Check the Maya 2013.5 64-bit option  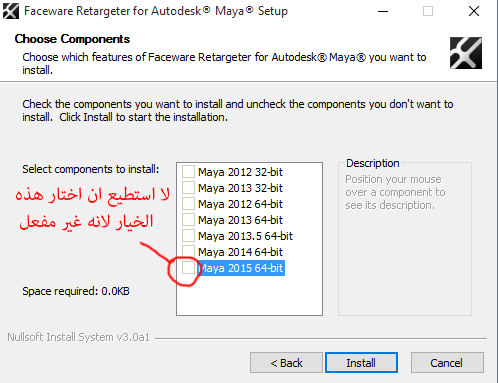tap(188, 236)
